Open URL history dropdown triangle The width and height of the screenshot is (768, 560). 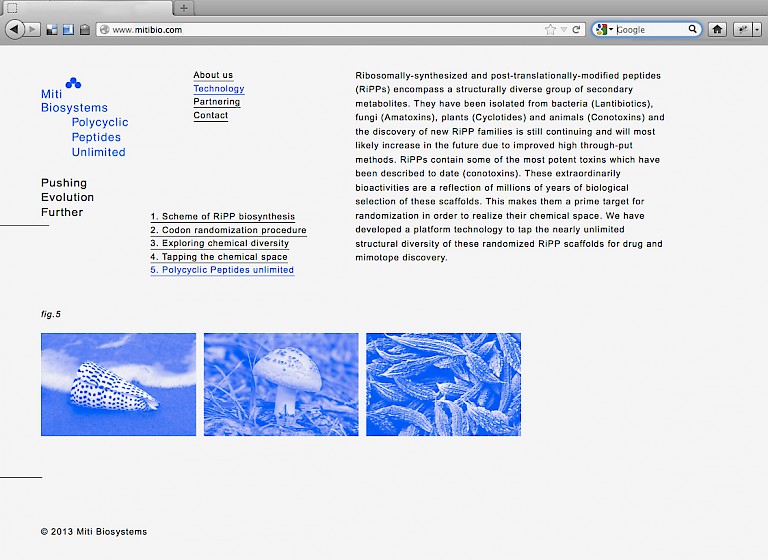pyautogui.click(x=564, y=30)
